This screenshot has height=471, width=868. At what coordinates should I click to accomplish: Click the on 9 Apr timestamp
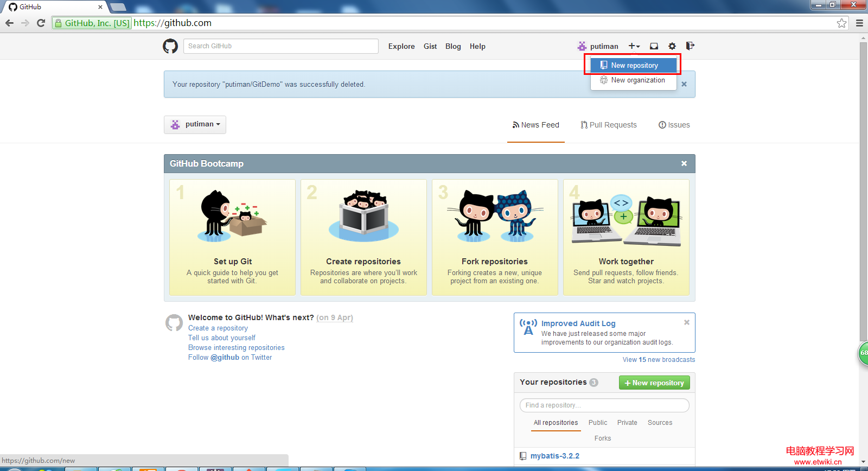point(335,317)
